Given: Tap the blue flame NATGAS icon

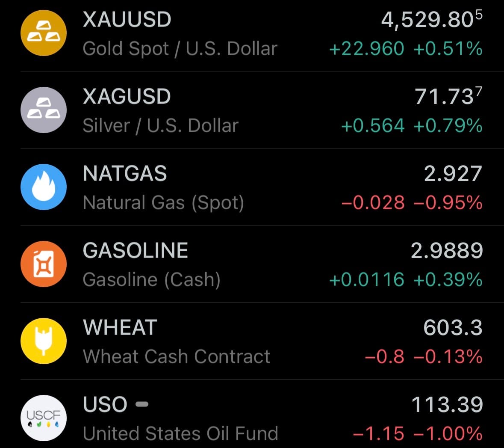Looking at the screenshot, I should click(44, 187).
